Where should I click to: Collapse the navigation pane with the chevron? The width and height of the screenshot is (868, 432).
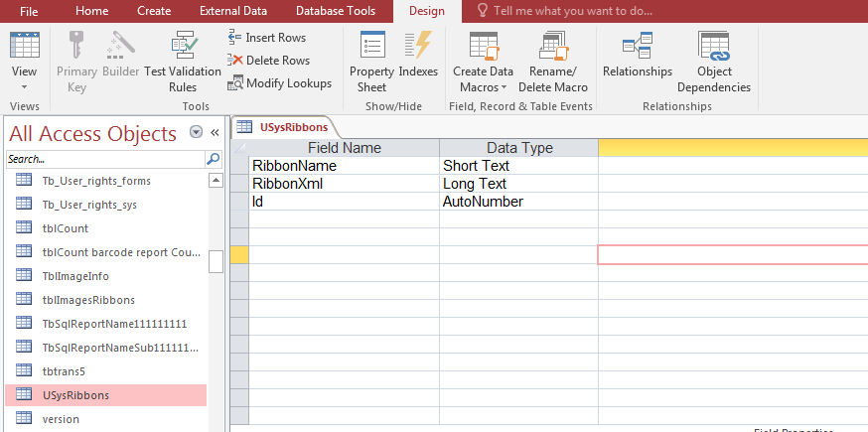(215, 133)
